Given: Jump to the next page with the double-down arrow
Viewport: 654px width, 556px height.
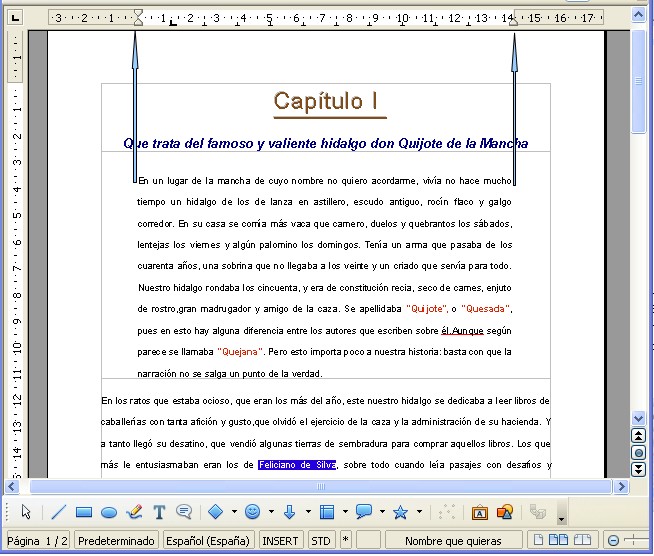Looking at the screenshot, I should [x=638, y=470].
